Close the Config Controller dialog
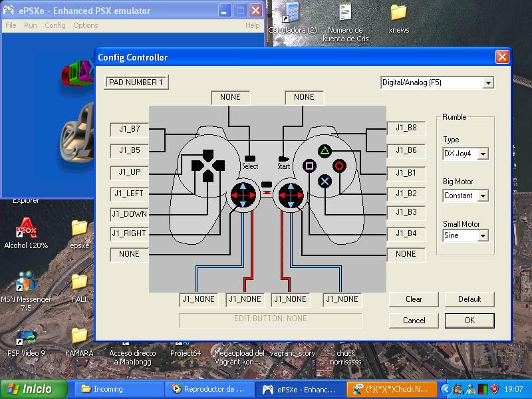Image resolution: width=532 pixels, height=399 pixels. tap(502, 57)
